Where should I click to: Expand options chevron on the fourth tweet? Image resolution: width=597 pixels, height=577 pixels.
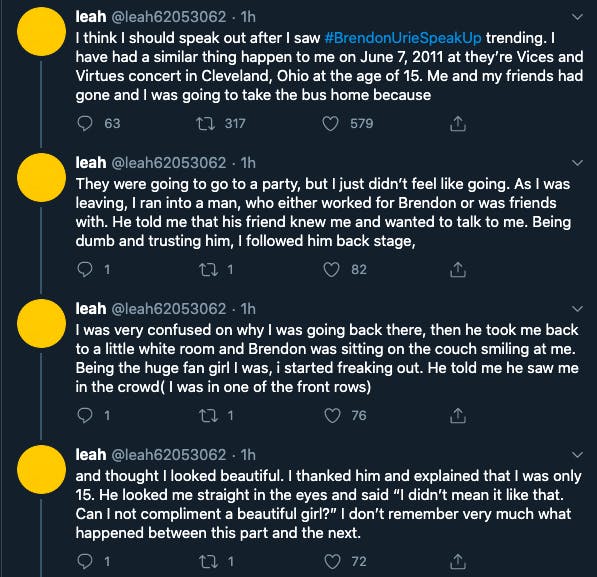pyautogui.click(x=578, y=455)
